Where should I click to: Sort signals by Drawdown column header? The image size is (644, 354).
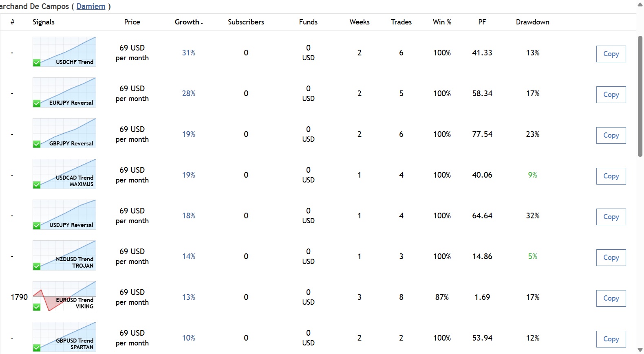[532, 22]
